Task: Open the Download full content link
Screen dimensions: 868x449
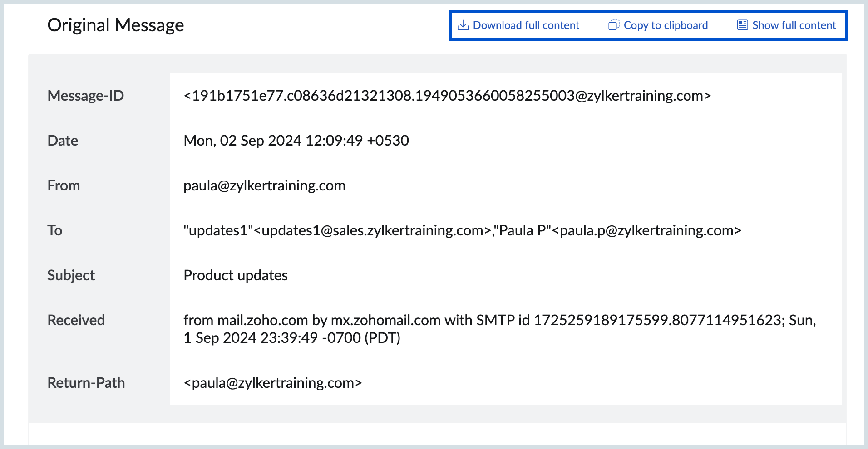Action: [526, 25]
